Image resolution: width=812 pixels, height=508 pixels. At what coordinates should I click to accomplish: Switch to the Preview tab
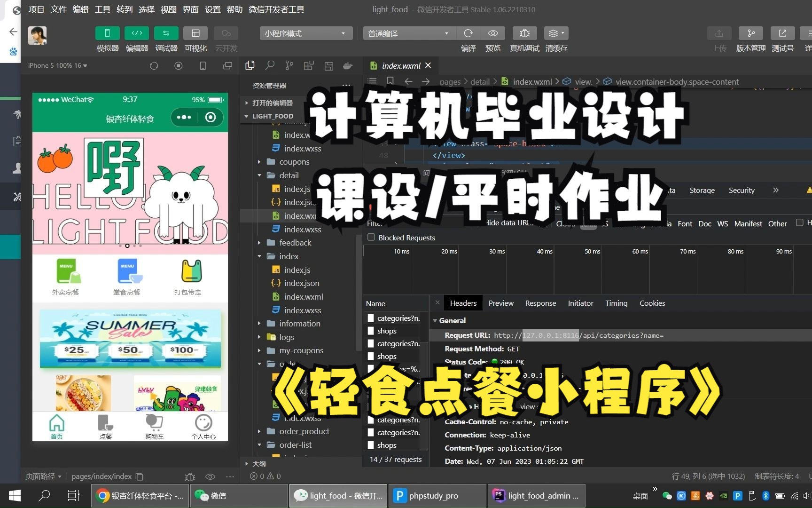(x=501, y=303)
